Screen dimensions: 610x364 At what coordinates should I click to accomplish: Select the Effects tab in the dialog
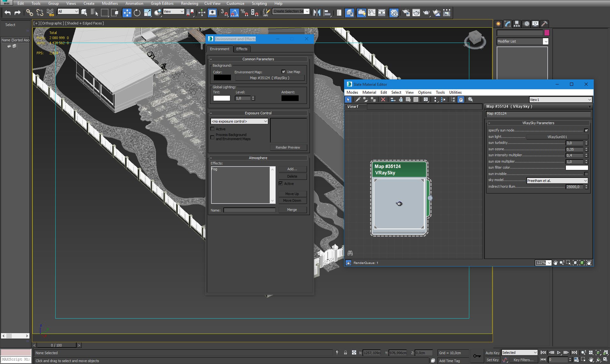(x=241, y=49)
